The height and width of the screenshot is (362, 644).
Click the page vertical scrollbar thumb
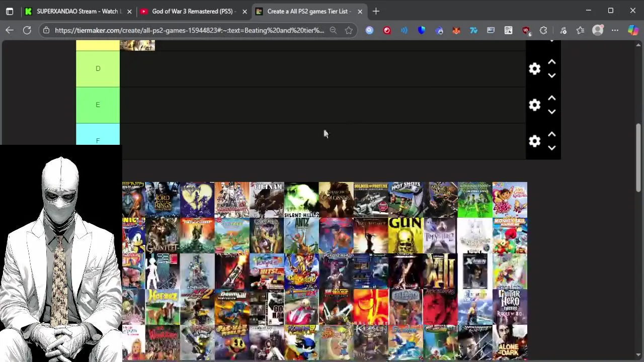[639, 157]
